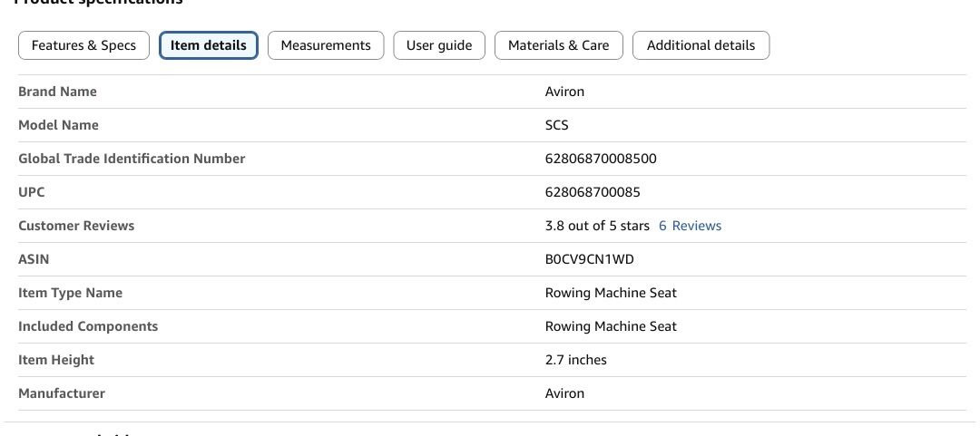The height and width of the screenshot is (436, 980).
Task: Click the Aviron value in Brand Name row
Action: [564, 92]
